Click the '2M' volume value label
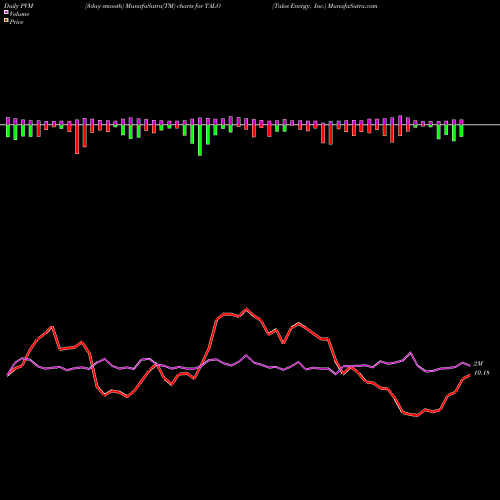Image resolution: width=500 pixels, height=500 pixels. click(478, 364)
